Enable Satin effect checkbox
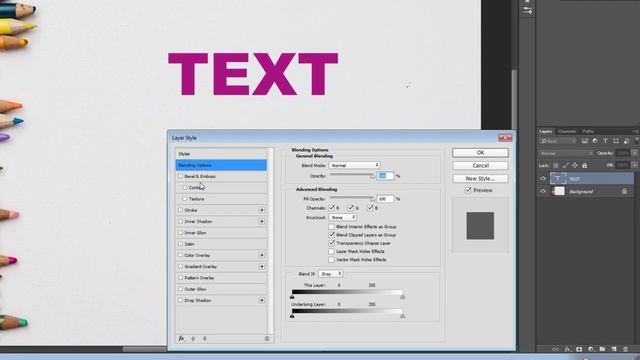This screenshot has height=360, width=640. click(x=180, y=244)
